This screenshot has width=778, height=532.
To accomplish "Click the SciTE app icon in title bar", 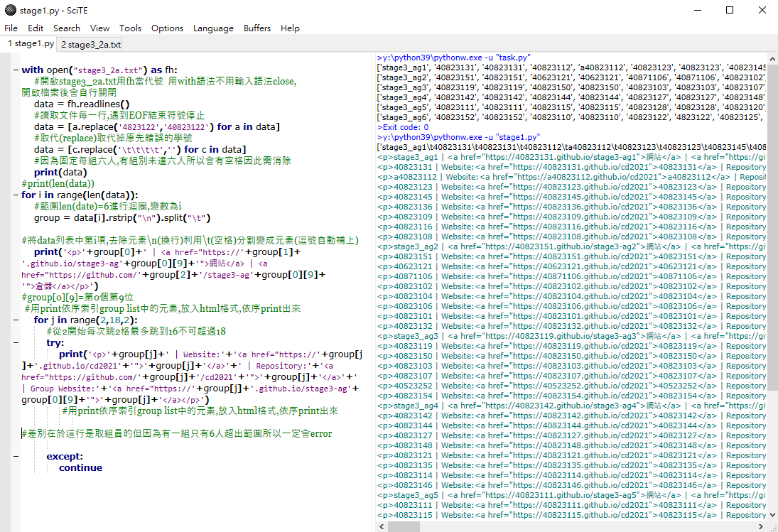I will click(10, 10).
